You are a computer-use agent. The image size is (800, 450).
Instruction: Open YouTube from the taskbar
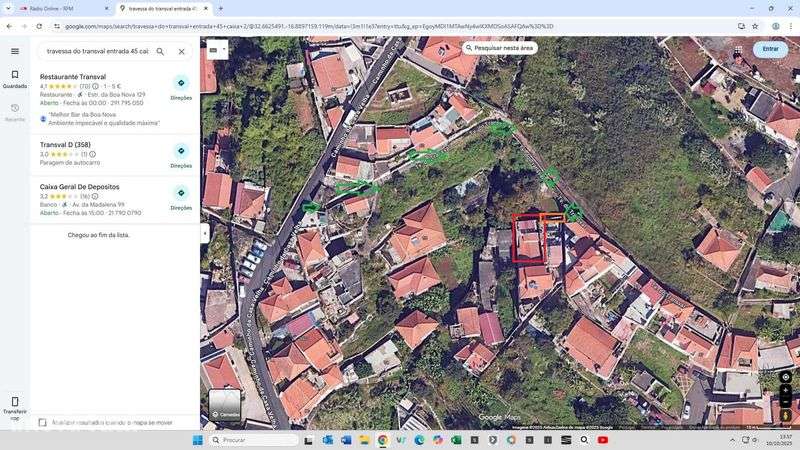click(603, 440)
